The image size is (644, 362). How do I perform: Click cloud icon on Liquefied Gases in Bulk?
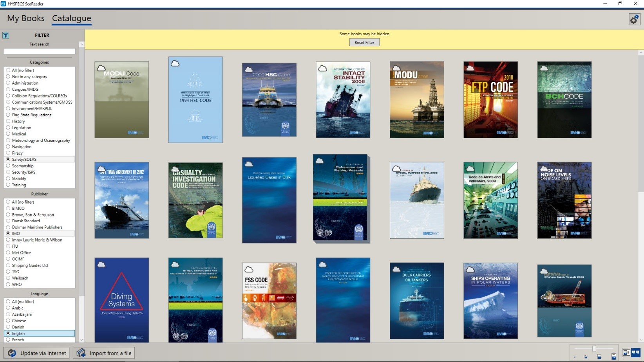click(x=249, y=164)
